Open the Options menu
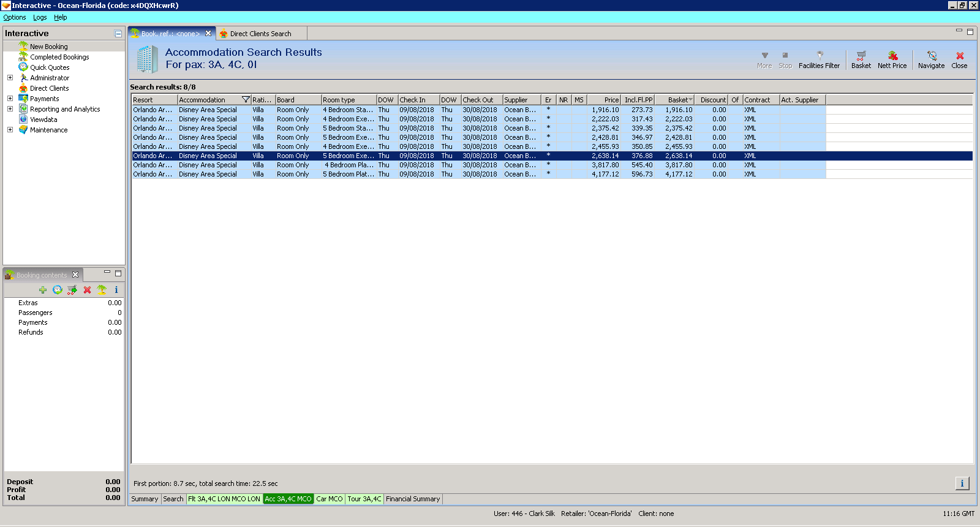This screenshot has height=527, width=980. [x=15, y=17]
